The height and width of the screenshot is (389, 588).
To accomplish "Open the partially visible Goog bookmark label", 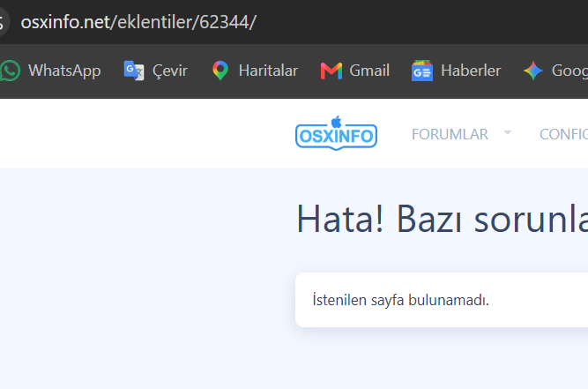I will (x=569, y=71).
